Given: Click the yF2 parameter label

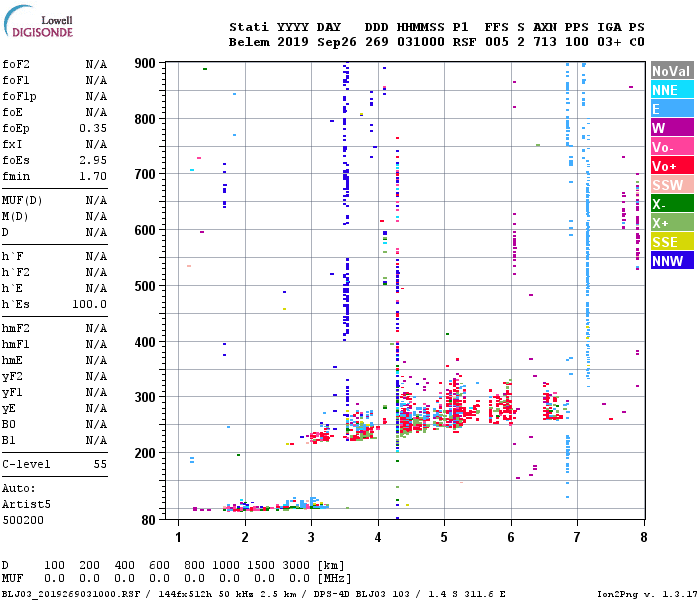Looking at the screenshot, I should [12, 376].
